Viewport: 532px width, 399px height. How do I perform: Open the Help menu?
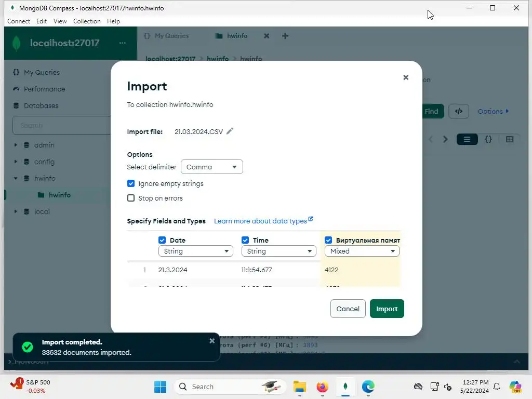tap(113, 21)
